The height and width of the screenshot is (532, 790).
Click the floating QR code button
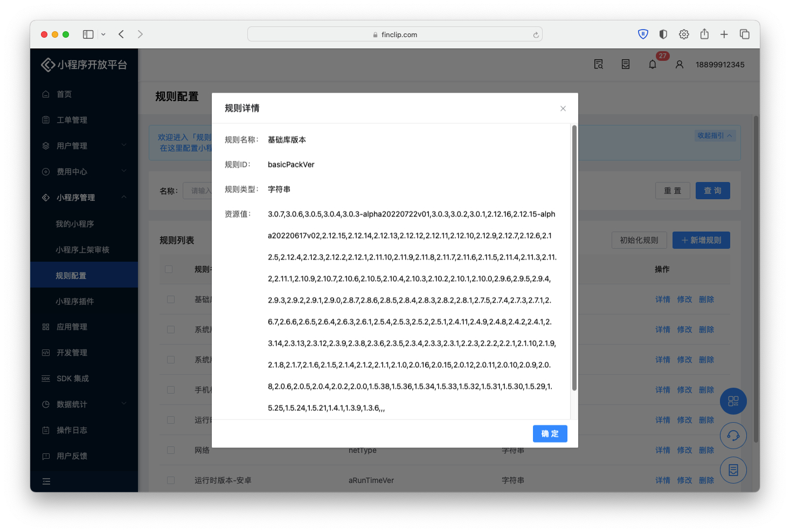click(x=733, y=401)
